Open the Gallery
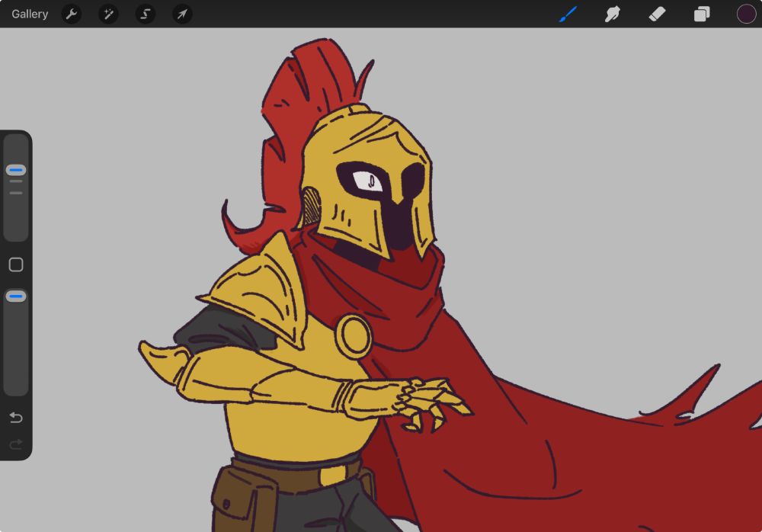Viewport: 762px width, 532px height. (30, 14)
